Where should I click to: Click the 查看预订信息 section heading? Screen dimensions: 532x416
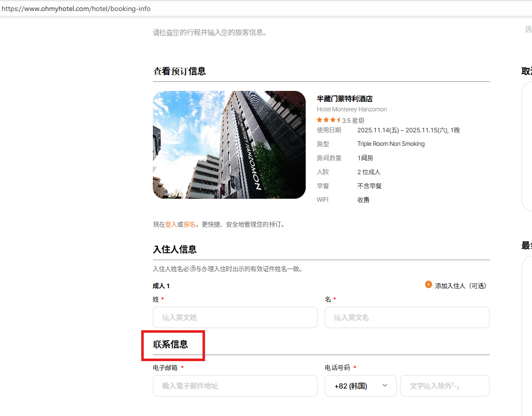point(179,71)
